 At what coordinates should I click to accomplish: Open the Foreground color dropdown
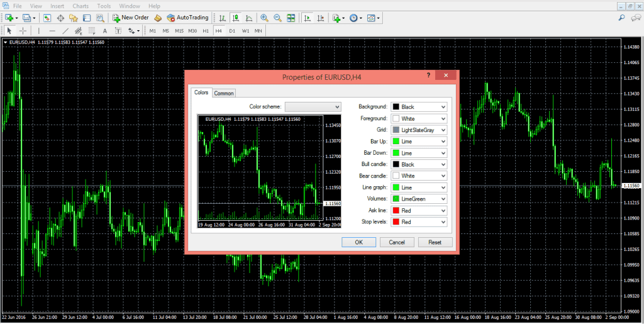419,118
